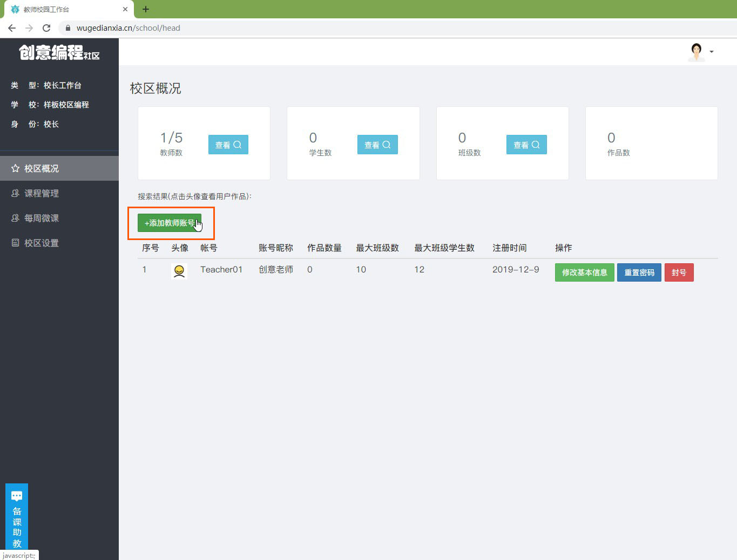Go back using the browser back arrow
Screen dimensions: 737x560
coord(12,28)
